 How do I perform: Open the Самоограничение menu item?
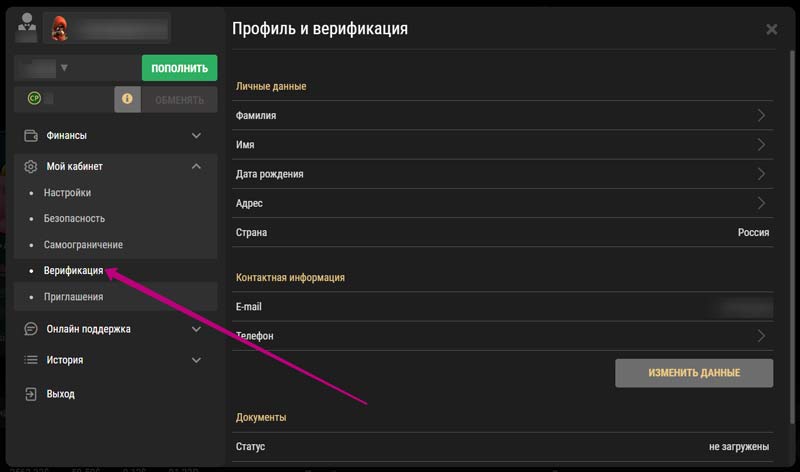point(83,245)
